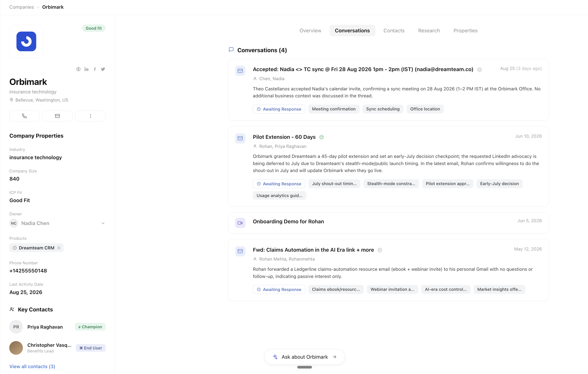Open the Pilot Extension - 60 Days conversation

tap(284, 137)
